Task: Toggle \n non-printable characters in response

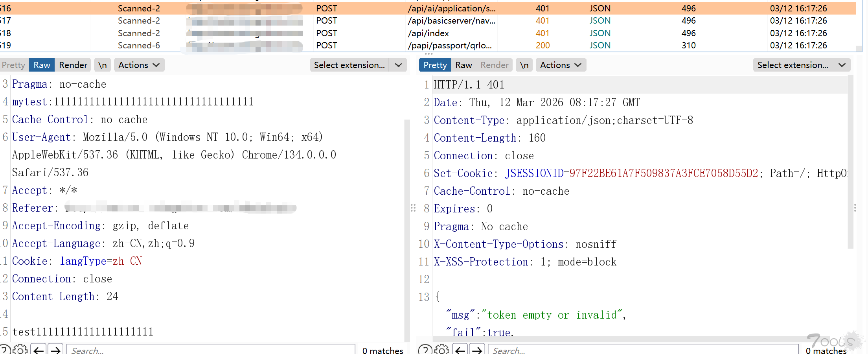Action: (524, 65)
